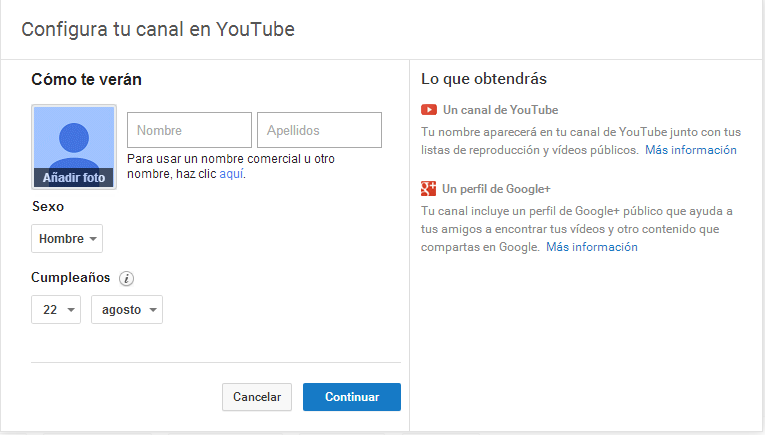
Task: Open Más información link about Google+ profile
Action: [x=592, y=247]
